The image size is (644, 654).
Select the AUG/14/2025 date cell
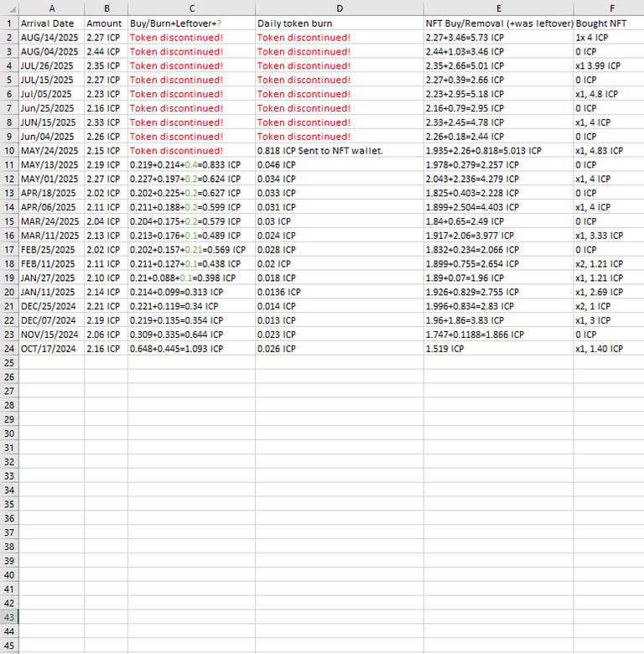[52, 38]
